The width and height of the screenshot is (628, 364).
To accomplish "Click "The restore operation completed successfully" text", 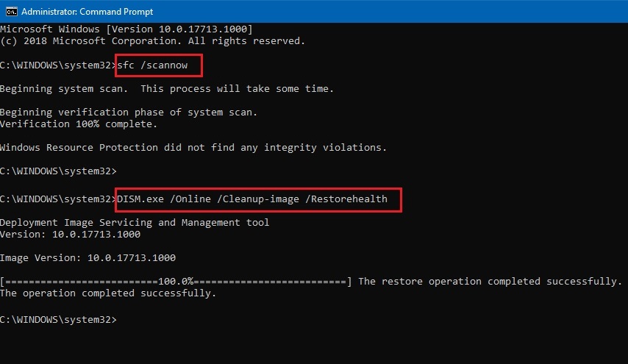I will [x=490, y=281].
